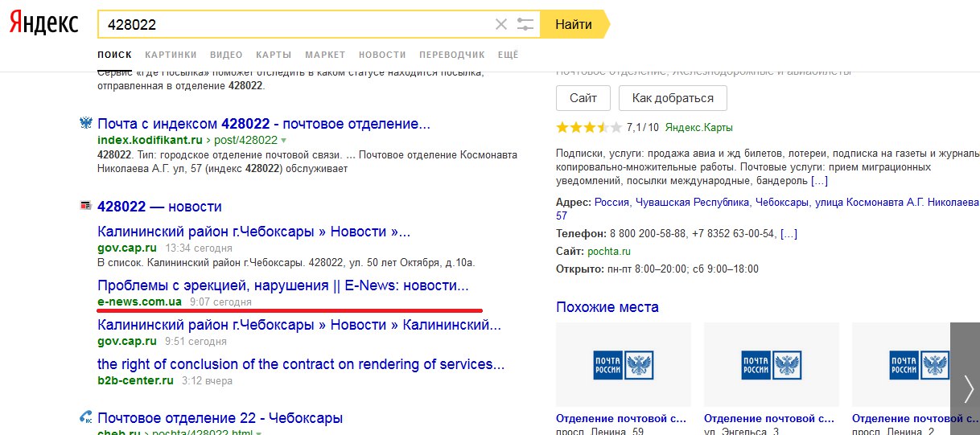Viewport: 980px width, 435px height.
Task: Switch to the Маркет tab
Action: coord(325,55)
